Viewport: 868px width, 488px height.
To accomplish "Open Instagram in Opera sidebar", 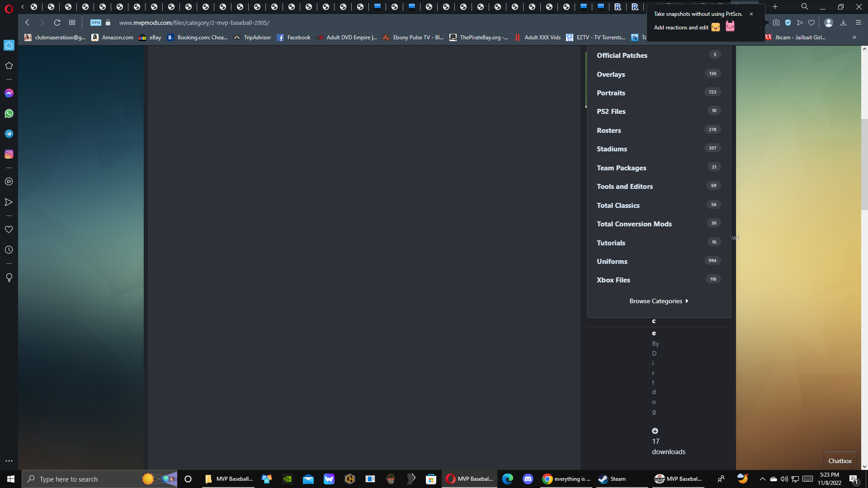I will [x=9, y=154].
